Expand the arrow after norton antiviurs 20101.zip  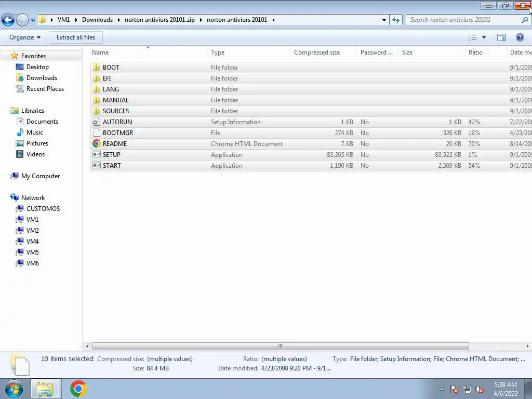pos(201,20)
